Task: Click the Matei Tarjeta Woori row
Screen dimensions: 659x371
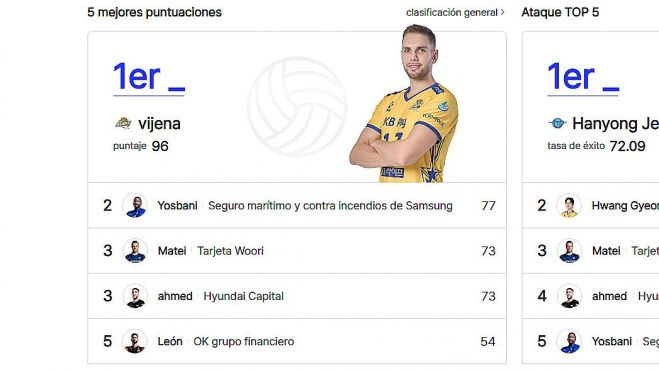Action: (x=297, y=251)
